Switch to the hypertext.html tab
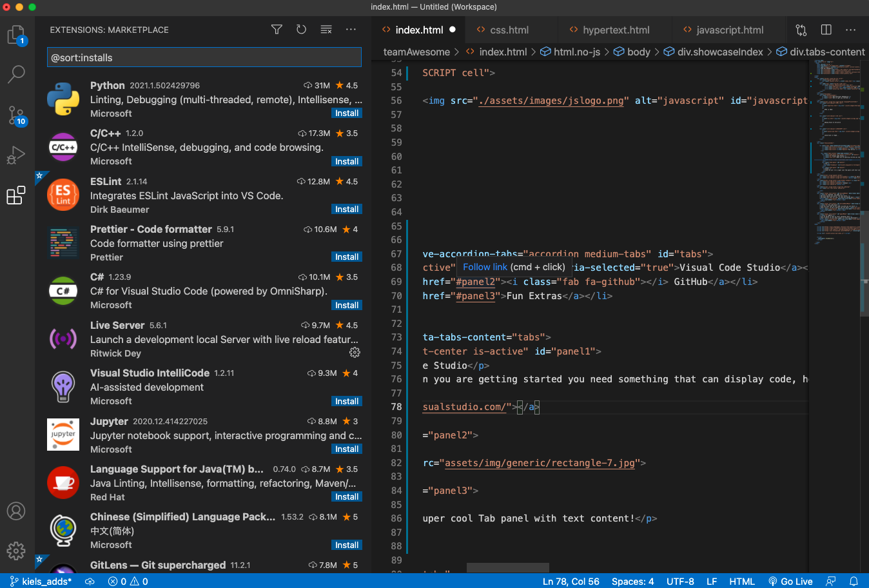The image size is (869, 588). (x=616, y=30)
